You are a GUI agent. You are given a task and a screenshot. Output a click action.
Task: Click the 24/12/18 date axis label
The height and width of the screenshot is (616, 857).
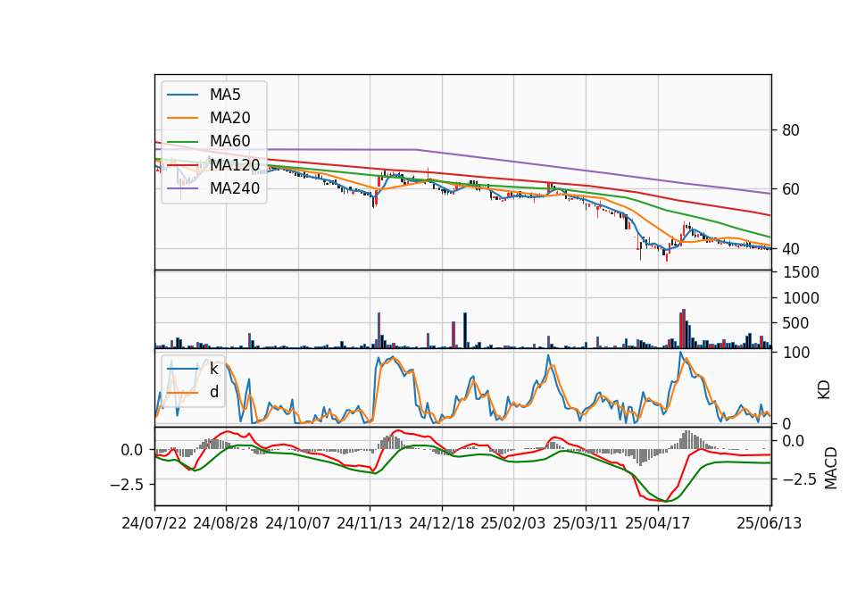[x=442, y=523]
